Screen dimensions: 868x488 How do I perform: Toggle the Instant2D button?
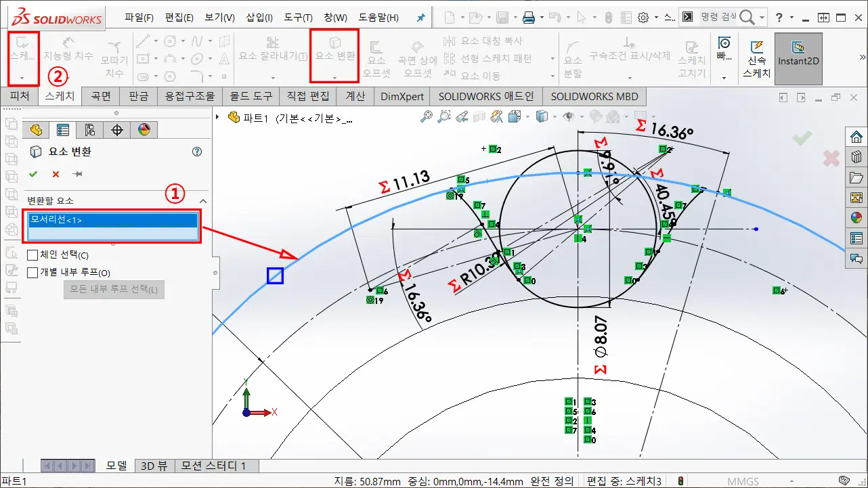(798, 59)
